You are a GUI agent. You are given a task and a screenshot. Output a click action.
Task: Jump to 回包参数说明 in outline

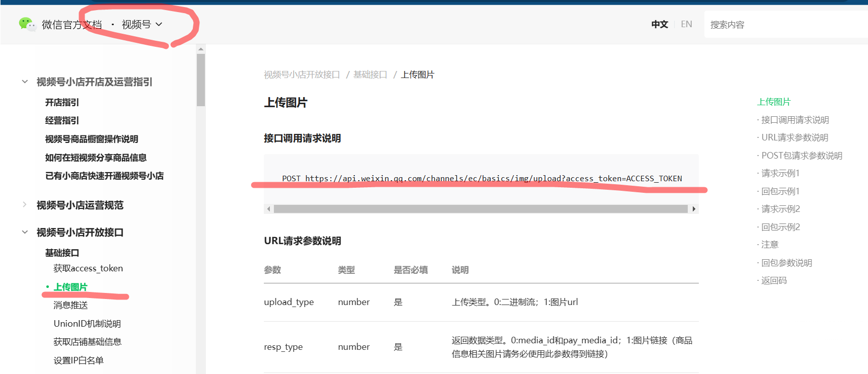point(786,263)
